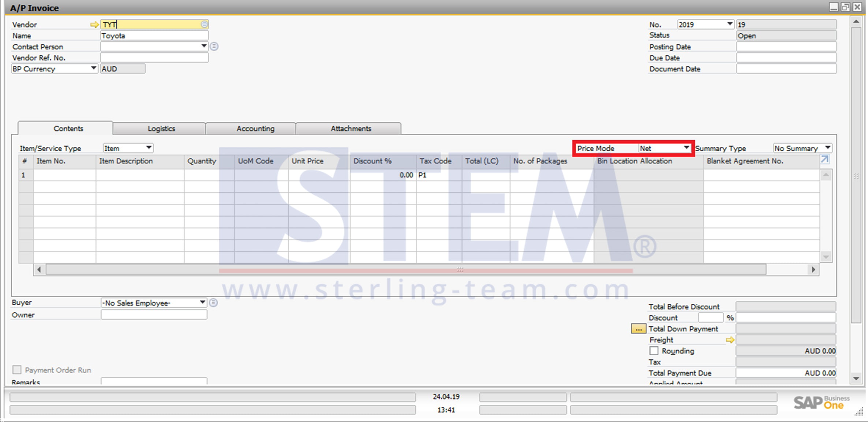
Task: Click the Vendor Ref. No. field
Action: pyautogui.click(x=154, y=58)
